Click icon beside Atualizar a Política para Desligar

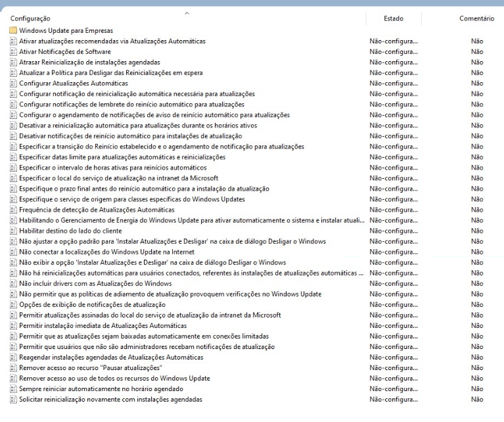(13, 73)
